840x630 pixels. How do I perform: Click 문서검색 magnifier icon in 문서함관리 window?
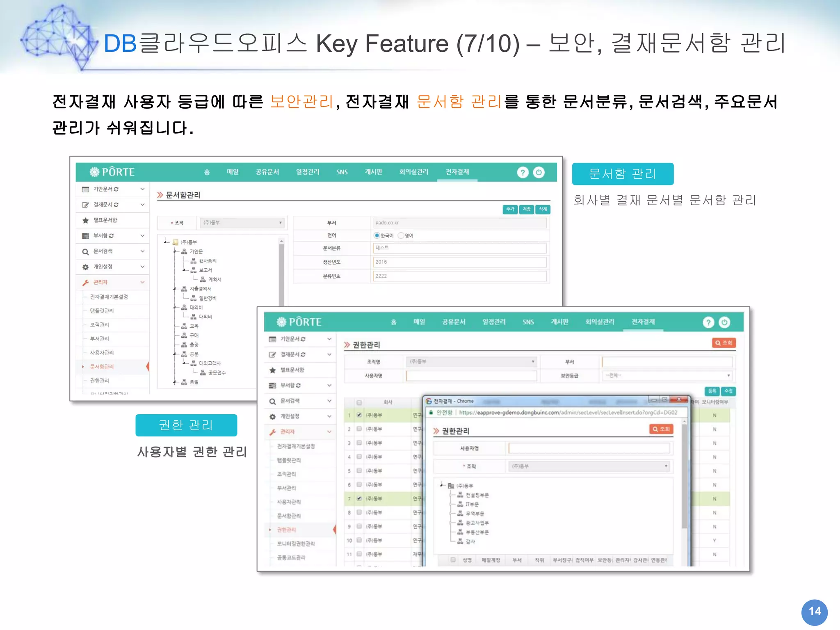pyautogui.click(x=85, y=251)
